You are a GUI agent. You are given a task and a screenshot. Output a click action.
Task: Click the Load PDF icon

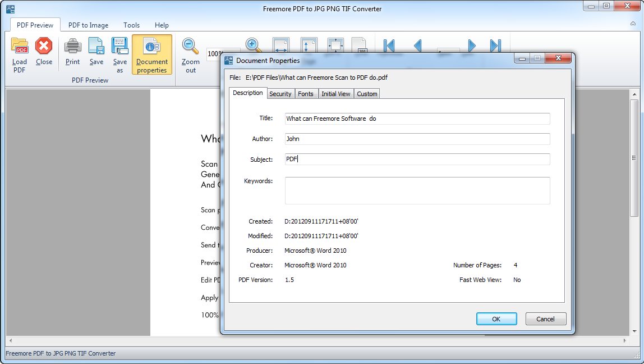tap(19, 47)
